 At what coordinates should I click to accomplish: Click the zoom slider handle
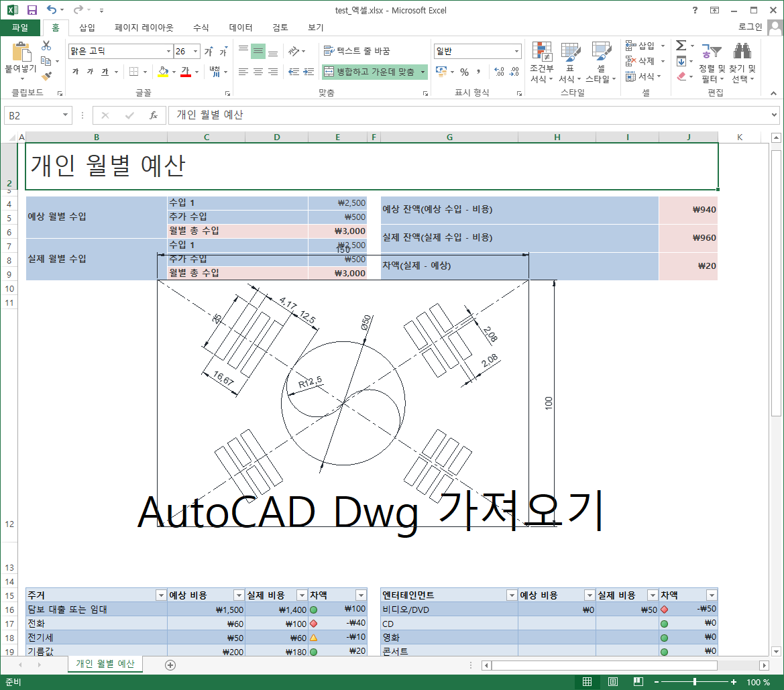[x=695, y=682]
